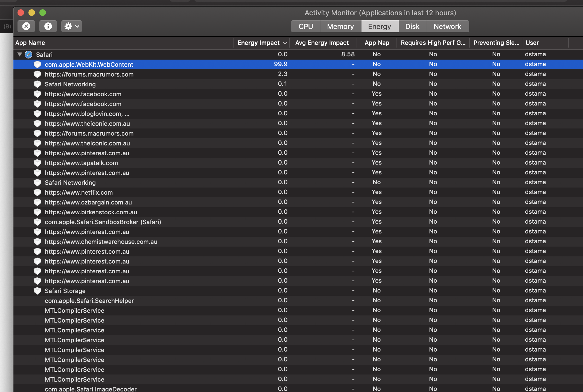Viewport: 583px width, 392px height.
Task: Select the https://www.bloglovin.com process row
Action: click(298, 113)
